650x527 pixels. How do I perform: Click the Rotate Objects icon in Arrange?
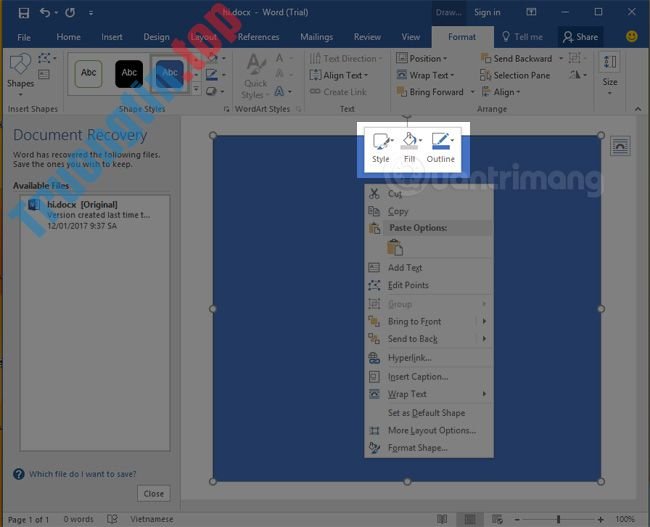[575, 75]
